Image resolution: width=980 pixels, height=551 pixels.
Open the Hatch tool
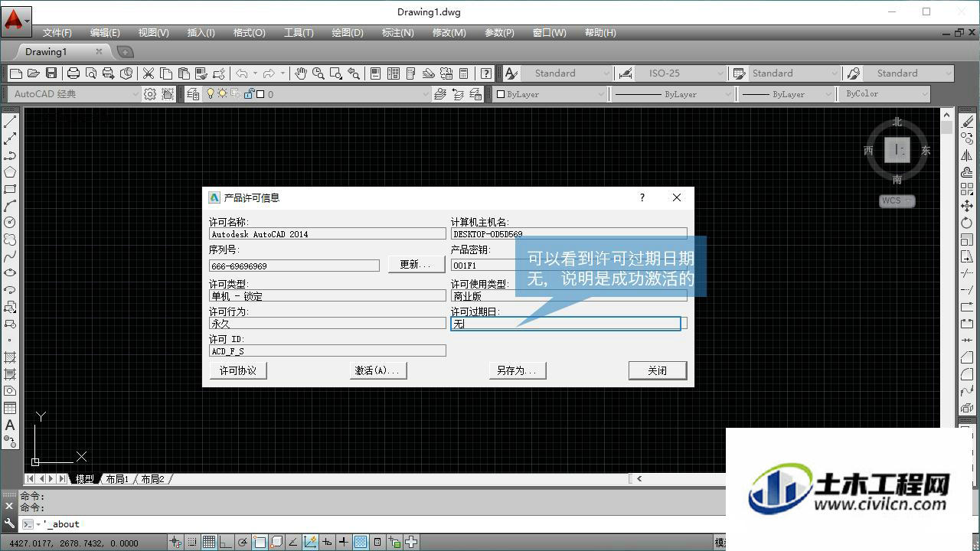coord(10,357)
